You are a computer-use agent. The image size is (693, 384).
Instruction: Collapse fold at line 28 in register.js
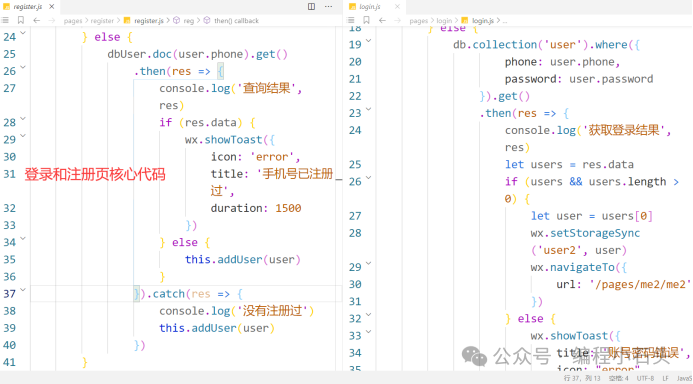(23, 118)
